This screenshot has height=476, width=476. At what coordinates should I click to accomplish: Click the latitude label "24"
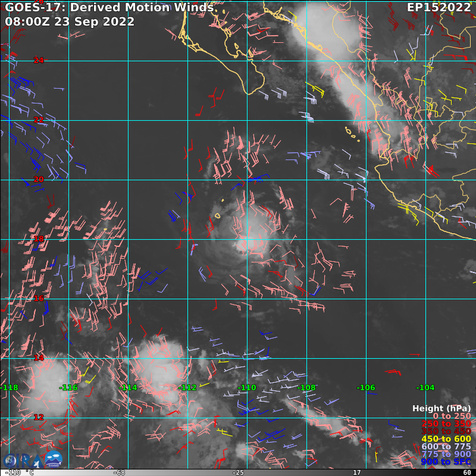tap(39, 61)
